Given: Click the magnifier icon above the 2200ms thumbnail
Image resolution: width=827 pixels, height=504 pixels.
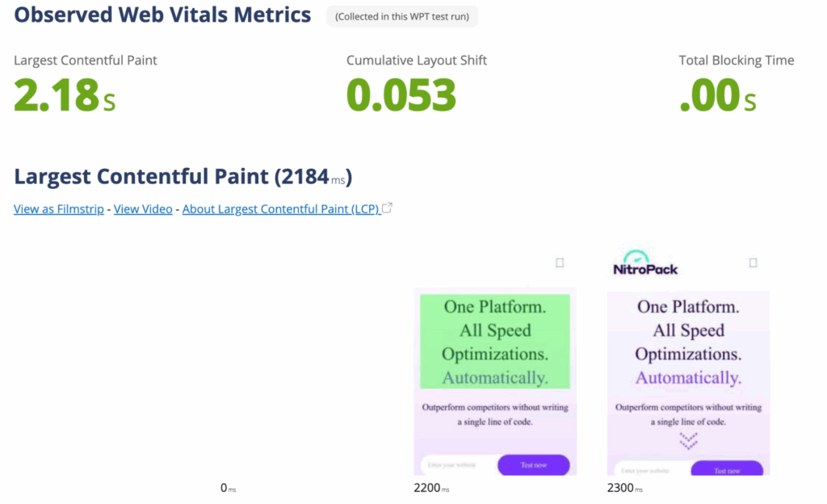Looking at the screenshot, I should pyautogui.click(x=560, y=262).
